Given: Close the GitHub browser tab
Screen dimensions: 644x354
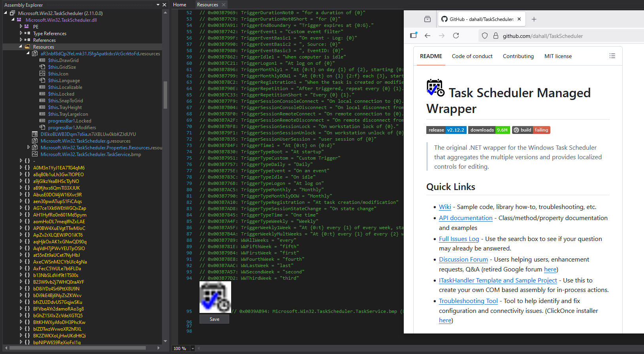Looking at the screenshot, I should tap(519, 19).
